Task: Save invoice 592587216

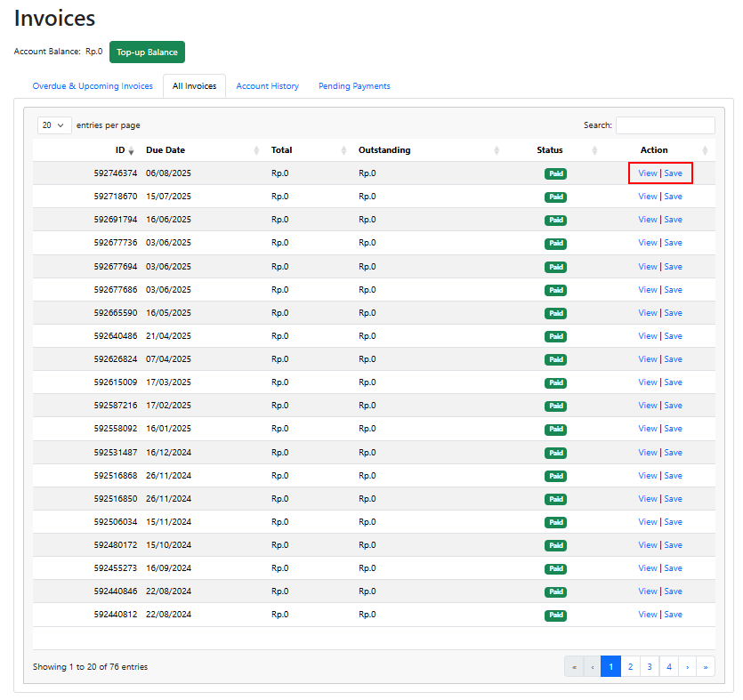Action: [x=673, y=406]
